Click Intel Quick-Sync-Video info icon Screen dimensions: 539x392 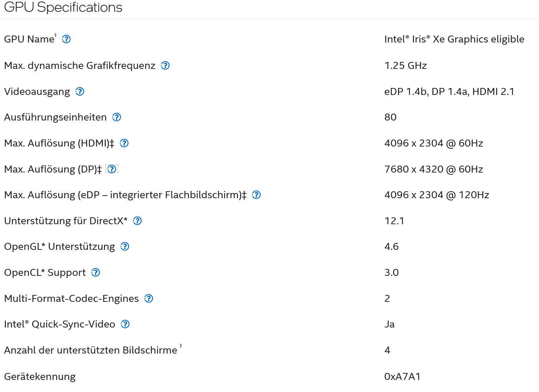click(125, 324)
